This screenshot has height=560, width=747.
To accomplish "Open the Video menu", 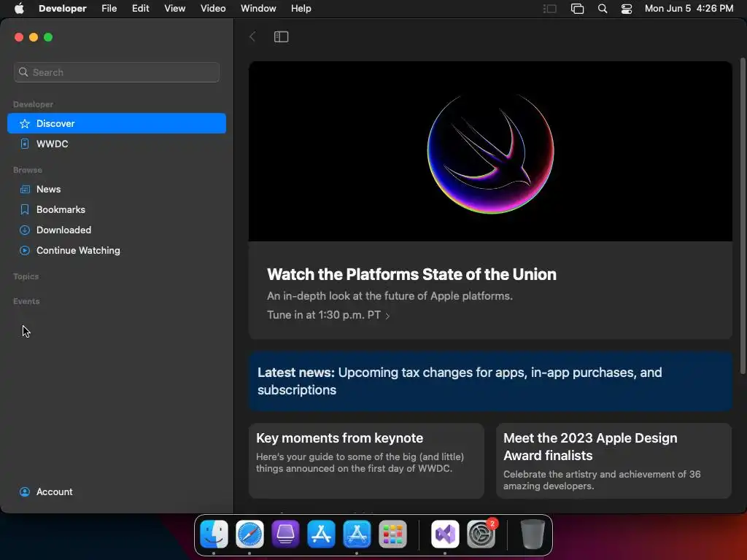I will (213, 9).
